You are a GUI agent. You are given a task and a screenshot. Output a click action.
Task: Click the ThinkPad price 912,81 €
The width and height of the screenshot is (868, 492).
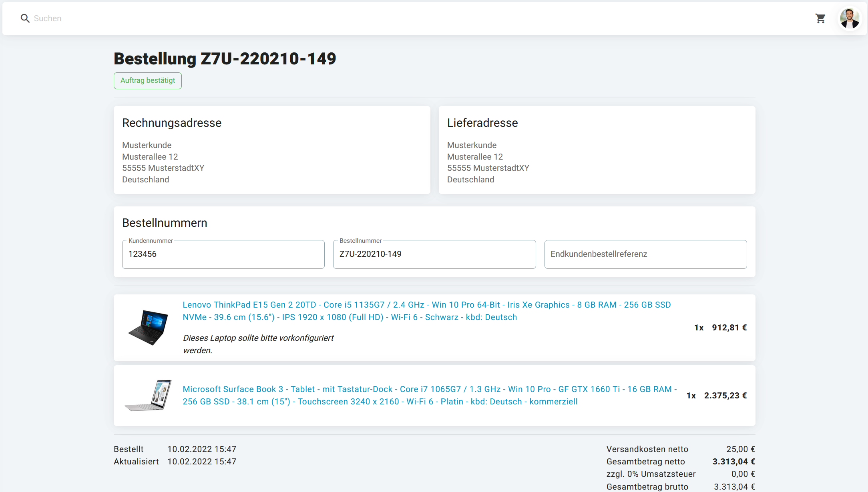(729, 328)
